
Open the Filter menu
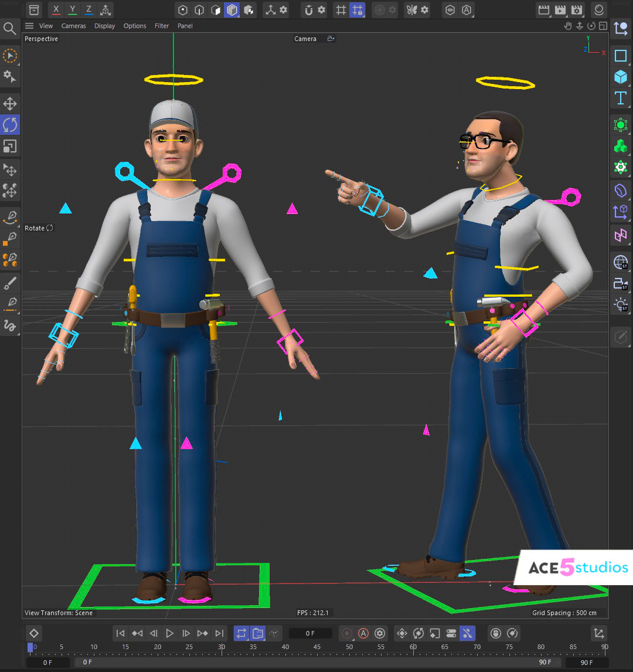162,26
